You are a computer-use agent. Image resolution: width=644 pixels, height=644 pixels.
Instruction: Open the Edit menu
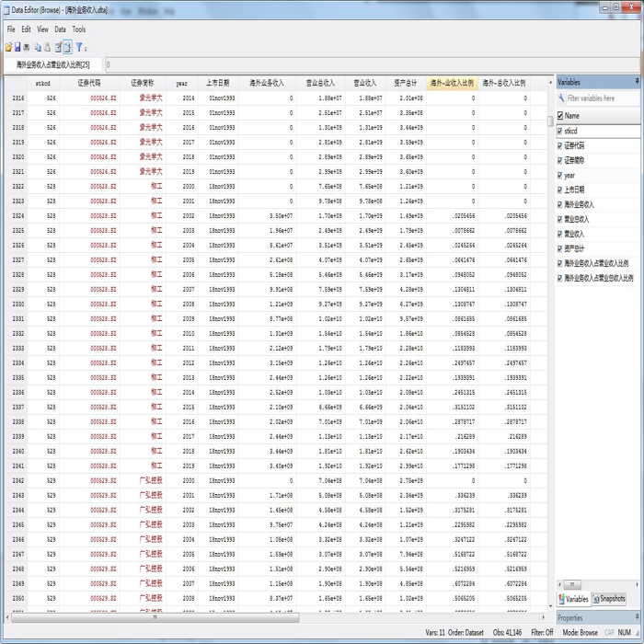[x=27, y=29]
